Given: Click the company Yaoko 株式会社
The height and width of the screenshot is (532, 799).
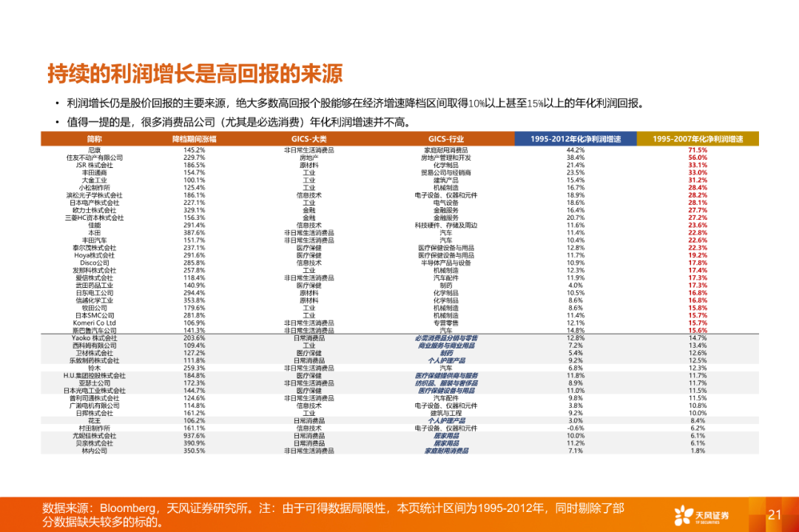Looking at the screenshot, I should 94,338.
